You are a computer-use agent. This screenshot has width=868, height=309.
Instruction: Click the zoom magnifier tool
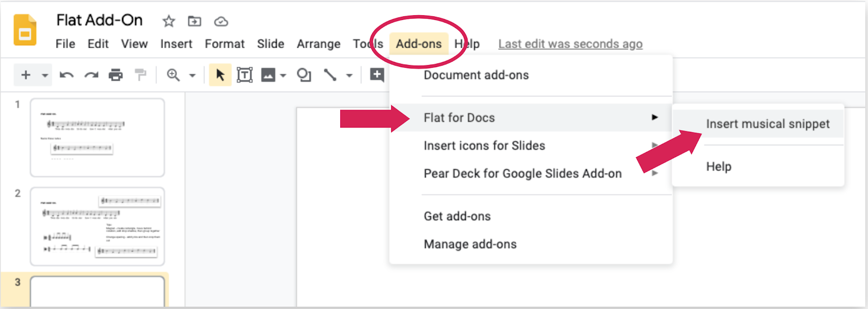click(173, 75)
